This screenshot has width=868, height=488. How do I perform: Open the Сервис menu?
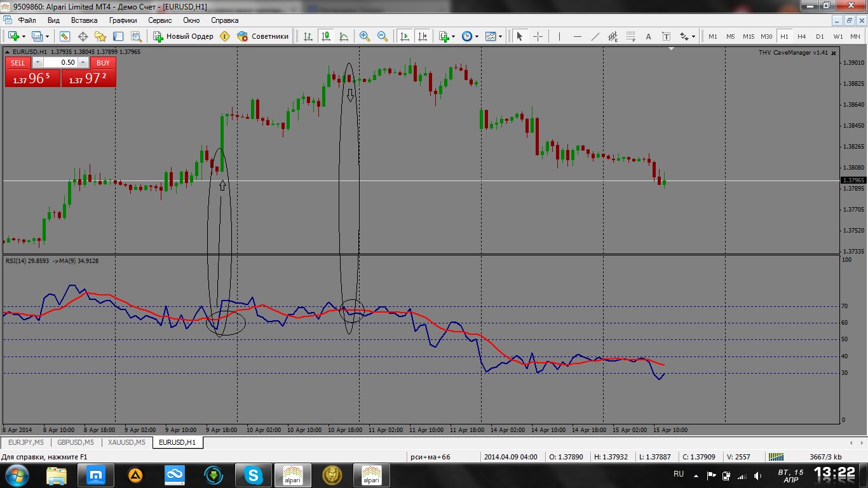160,20
